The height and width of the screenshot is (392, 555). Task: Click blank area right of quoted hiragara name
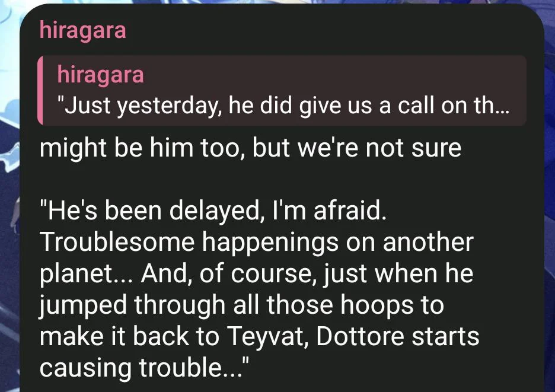point(333,75)
